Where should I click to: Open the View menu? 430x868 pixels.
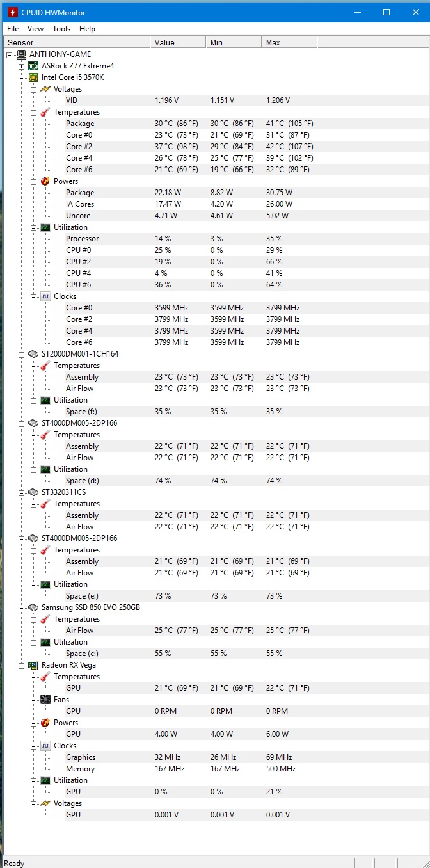(36, 29)
